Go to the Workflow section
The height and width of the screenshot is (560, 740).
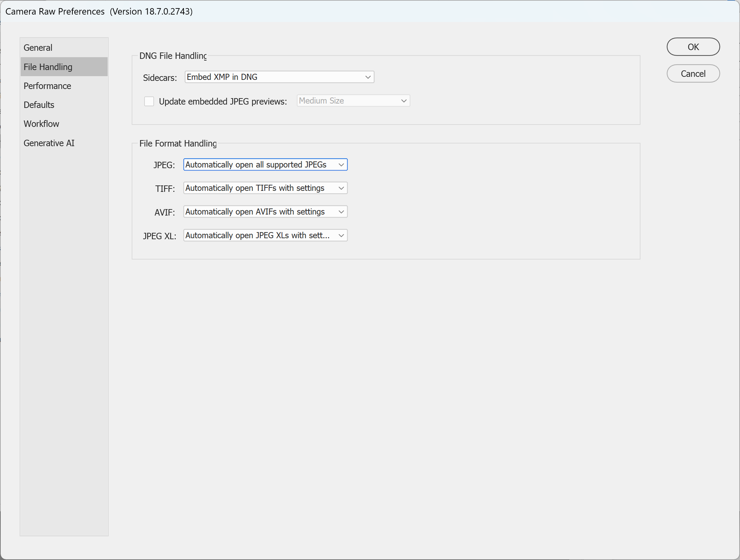[64, 124]
